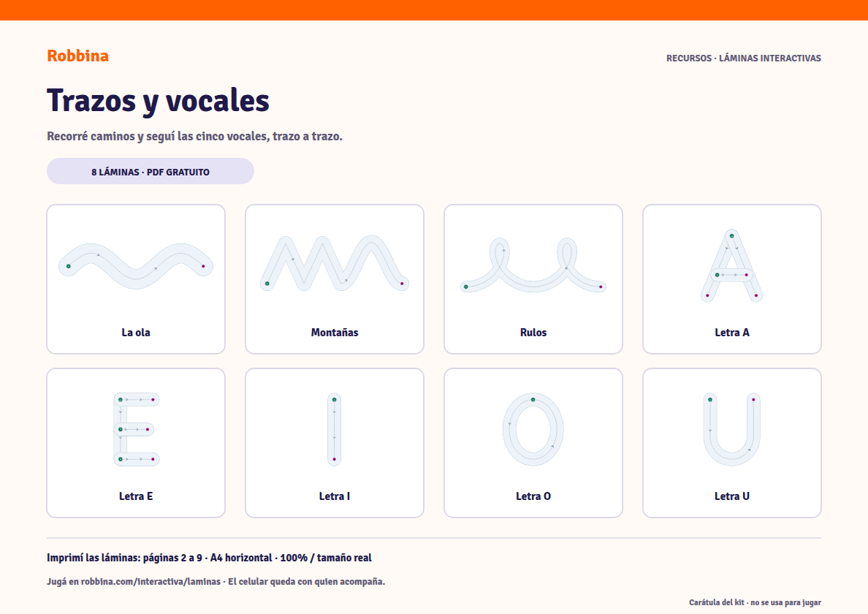Click the 8 LÁMINAS · PDF GRATUITO pill
868x614 pixels.
pyautogui.click(x=150, y=171)
